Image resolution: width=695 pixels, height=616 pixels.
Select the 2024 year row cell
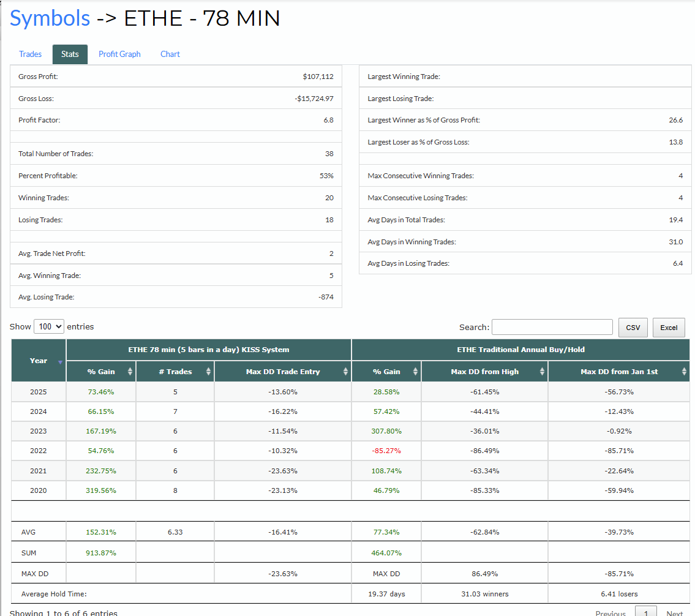pos(39,411)
